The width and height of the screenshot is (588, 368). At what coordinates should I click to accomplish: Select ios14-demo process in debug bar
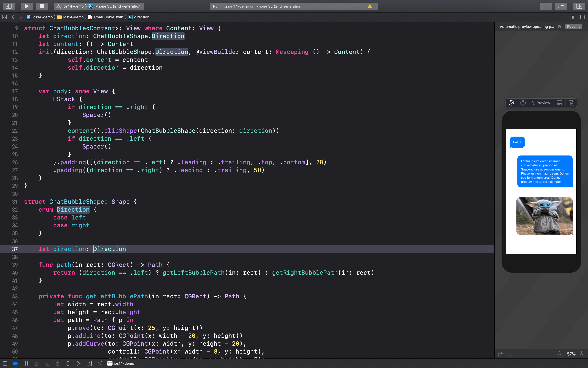point(121,363)
